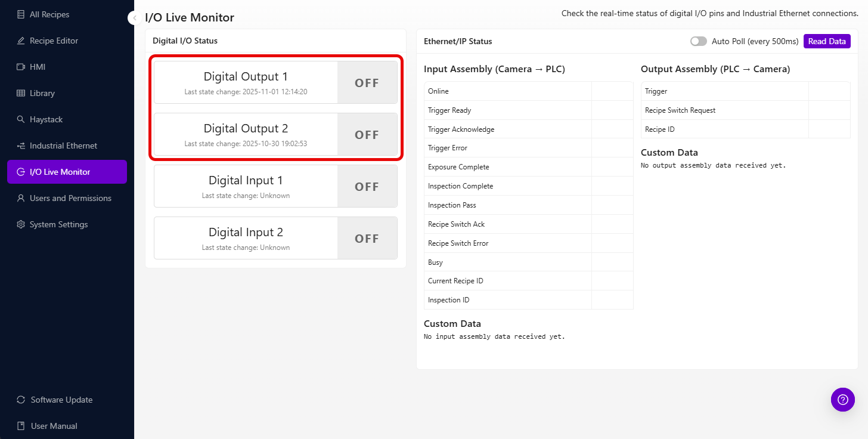Toggle Digital Input 1 state
The image size is (868, 439).
pos(367,186)
